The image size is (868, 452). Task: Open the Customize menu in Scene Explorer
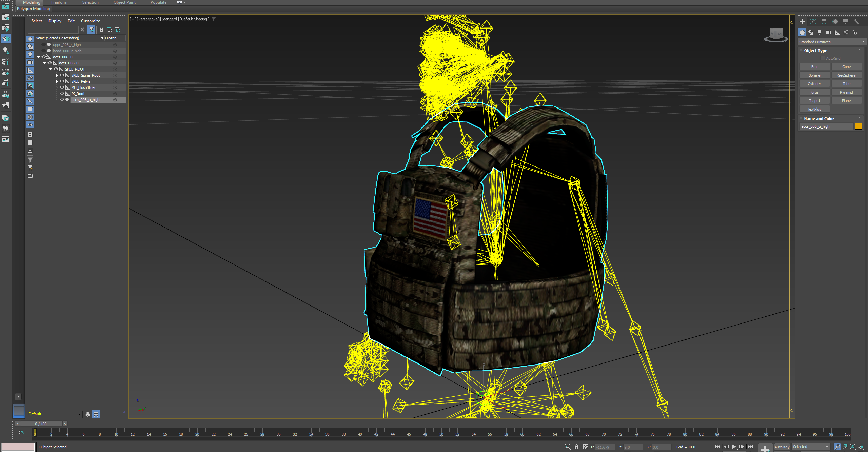(90, 21)
